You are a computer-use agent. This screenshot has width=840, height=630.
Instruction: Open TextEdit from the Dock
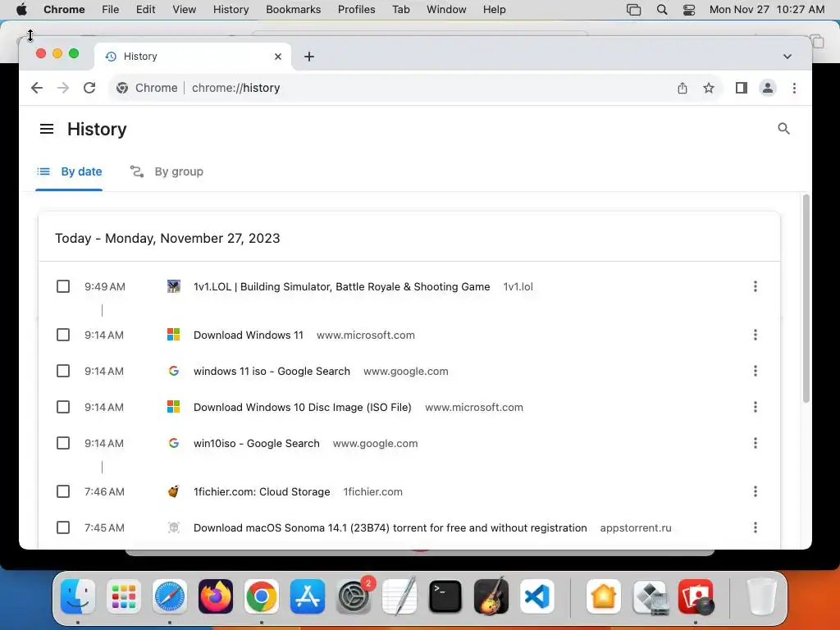coord(399,596)
